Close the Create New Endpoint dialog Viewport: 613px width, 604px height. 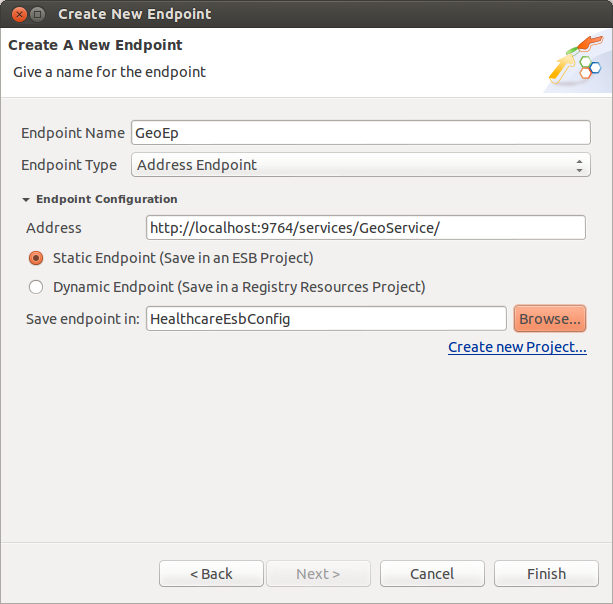click(19, 14)
